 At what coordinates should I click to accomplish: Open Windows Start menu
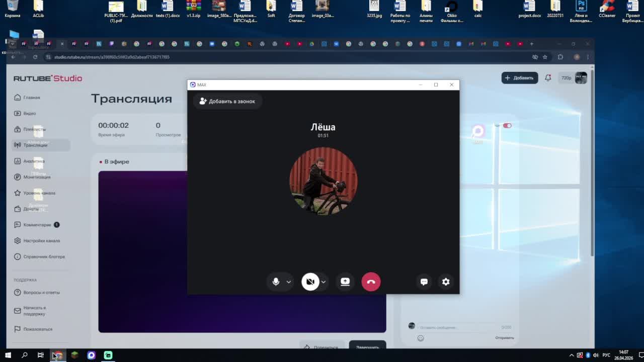click(8, 355)
